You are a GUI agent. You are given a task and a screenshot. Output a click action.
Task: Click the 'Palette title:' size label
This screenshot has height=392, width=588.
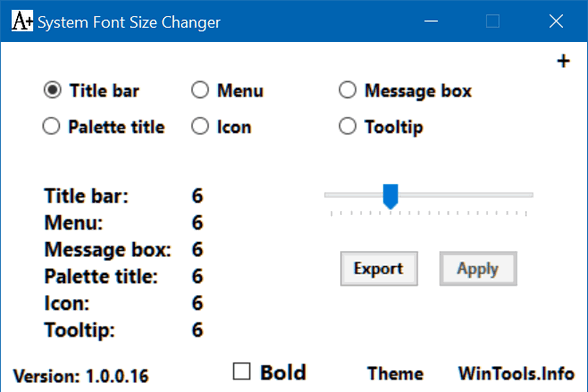click(x=101, y=277)
